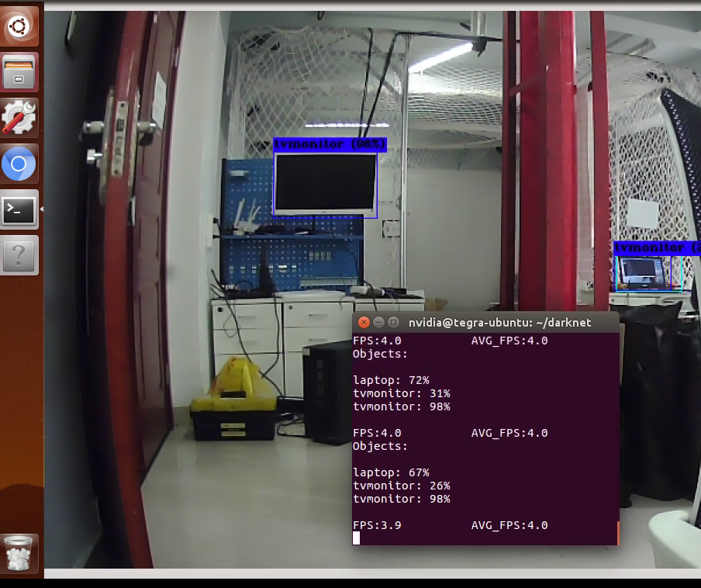Minimize the darknet terminal window
This screenshot has height=588, width=701.
pyautogui.click(x=378, y=323)
